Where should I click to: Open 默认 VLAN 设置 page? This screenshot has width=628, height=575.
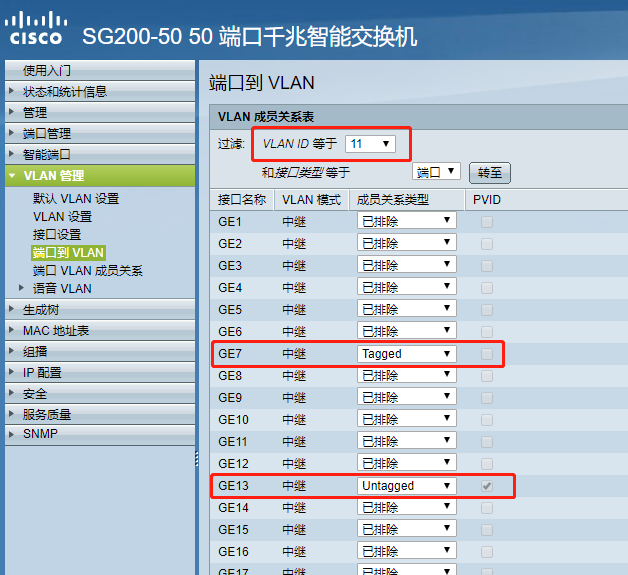(76, 199)
